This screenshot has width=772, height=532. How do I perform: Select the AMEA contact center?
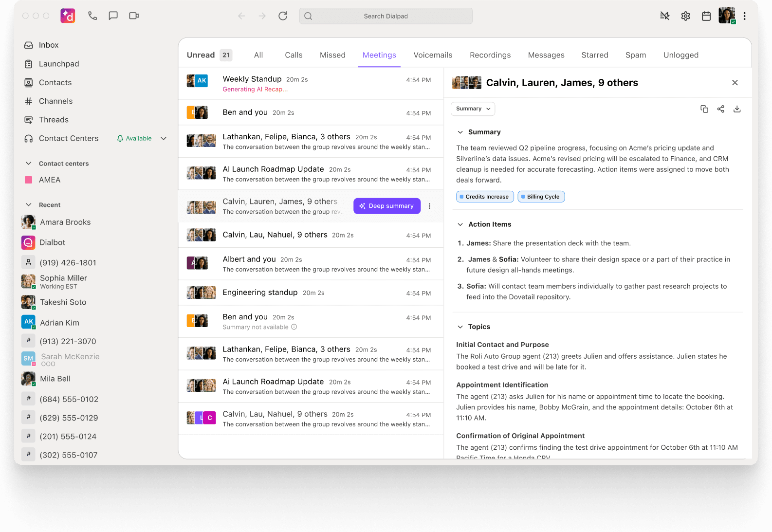(x=43, y=180)
